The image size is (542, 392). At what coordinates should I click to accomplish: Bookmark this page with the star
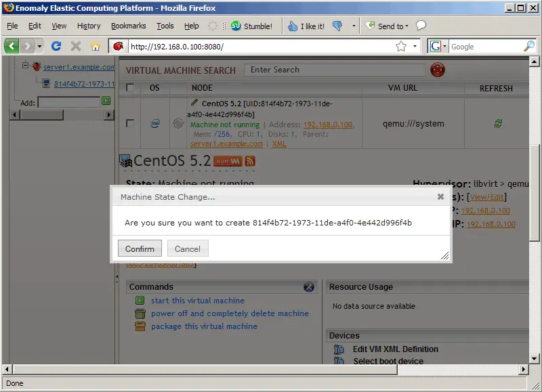tap(401, 46)
